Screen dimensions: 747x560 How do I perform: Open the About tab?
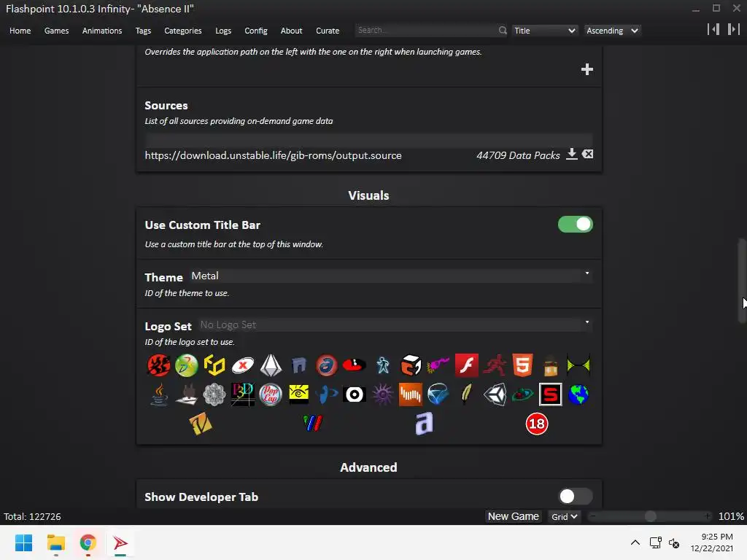click(292, 31)
